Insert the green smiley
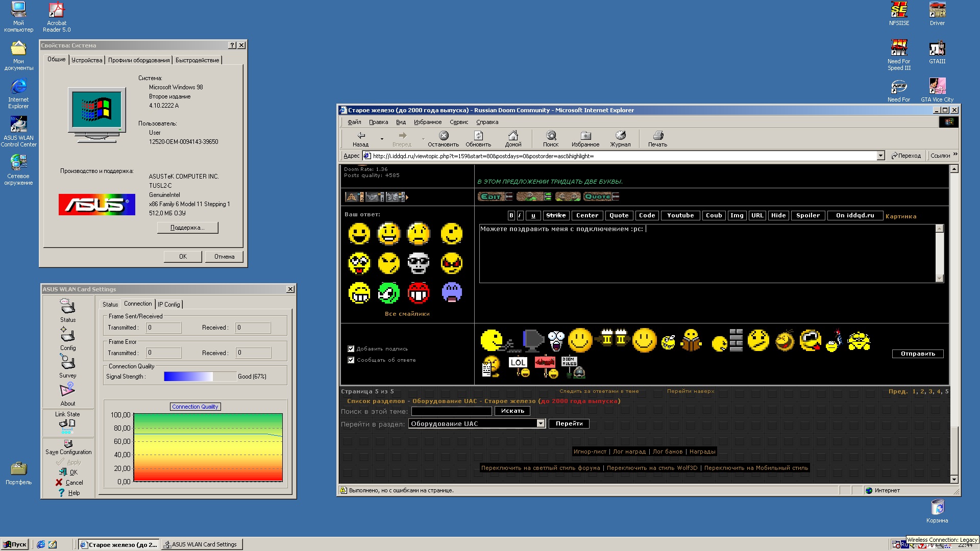 click(x=389, y=293)
